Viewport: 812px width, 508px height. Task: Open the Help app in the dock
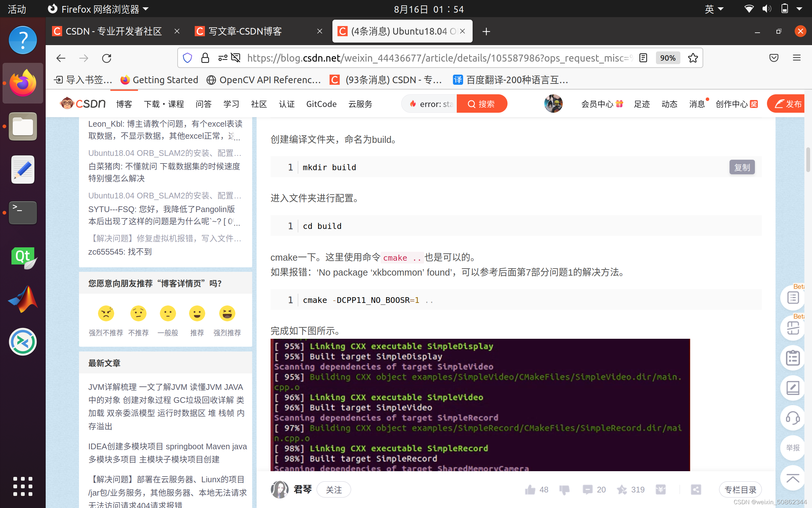tap(23, 40)
